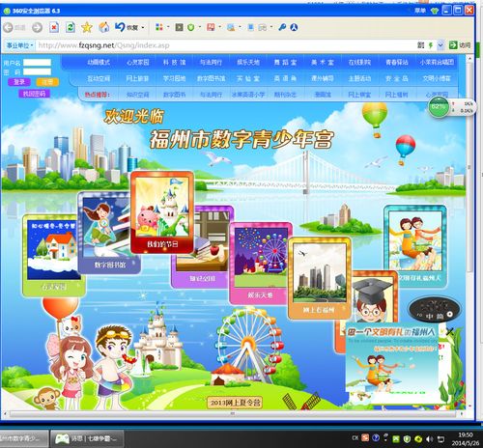Screen dimensions: 483x448
Task: Open the 科技馆 navigation item
Action: tap(174, 62)
